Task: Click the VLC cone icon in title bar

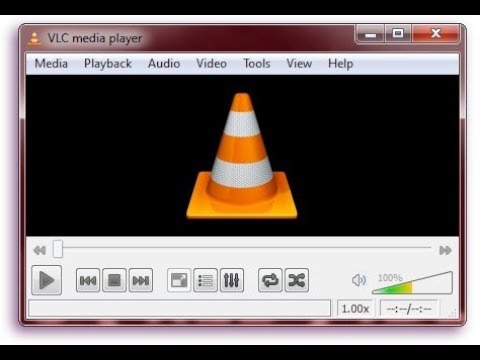Action: pos(34,38)
